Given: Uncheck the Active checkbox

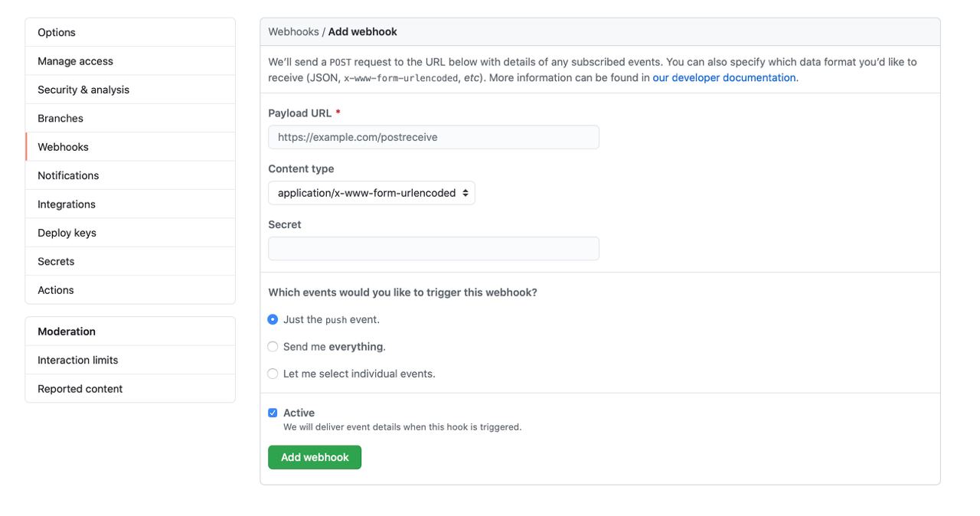Looking at the screenshot, I should click(x=273, y=413).
